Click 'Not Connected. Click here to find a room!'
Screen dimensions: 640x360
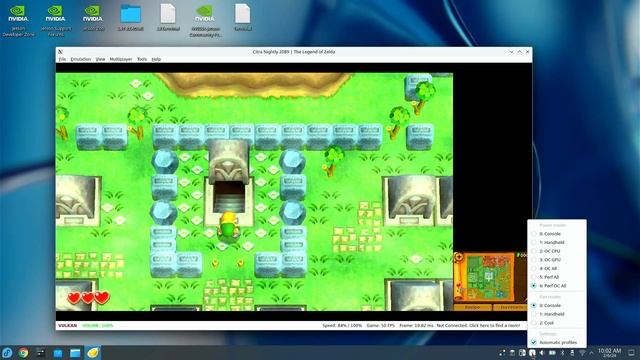478,326
